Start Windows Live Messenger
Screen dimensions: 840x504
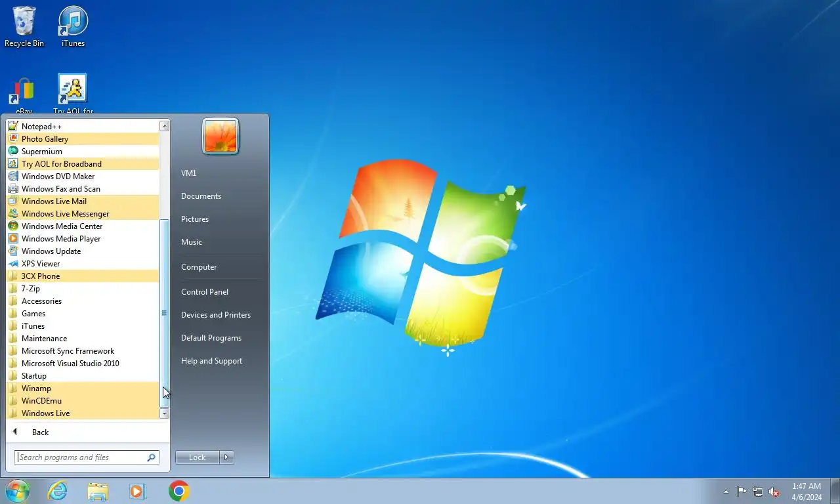tap(83, 213)
